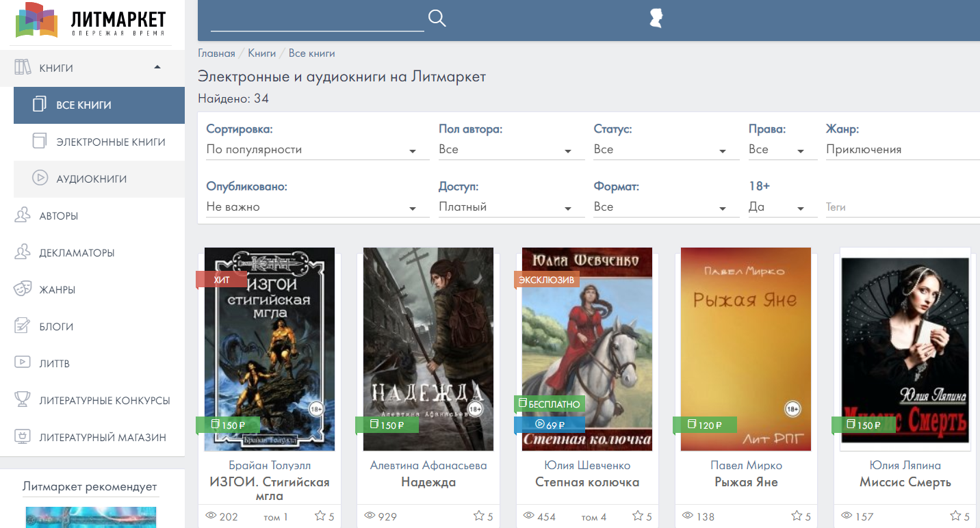Go to Главная breadcrumb
Screen dimensions: 980x528
(x=216, y=53)
